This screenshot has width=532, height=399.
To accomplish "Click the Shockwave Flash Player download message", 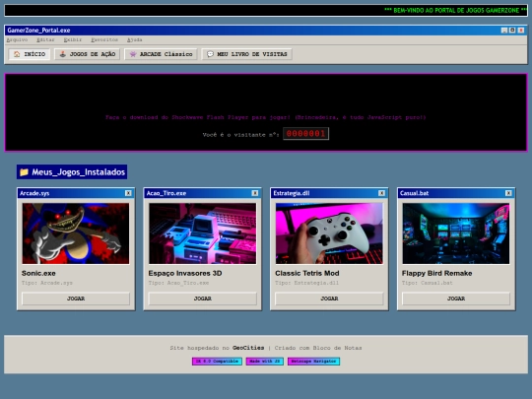I will click(266, 117).
